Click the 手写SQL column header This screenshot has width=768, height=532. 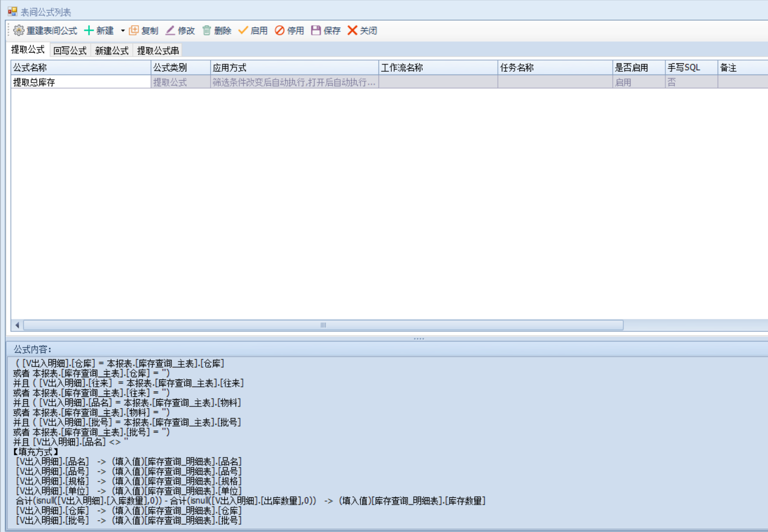point(691,68)
